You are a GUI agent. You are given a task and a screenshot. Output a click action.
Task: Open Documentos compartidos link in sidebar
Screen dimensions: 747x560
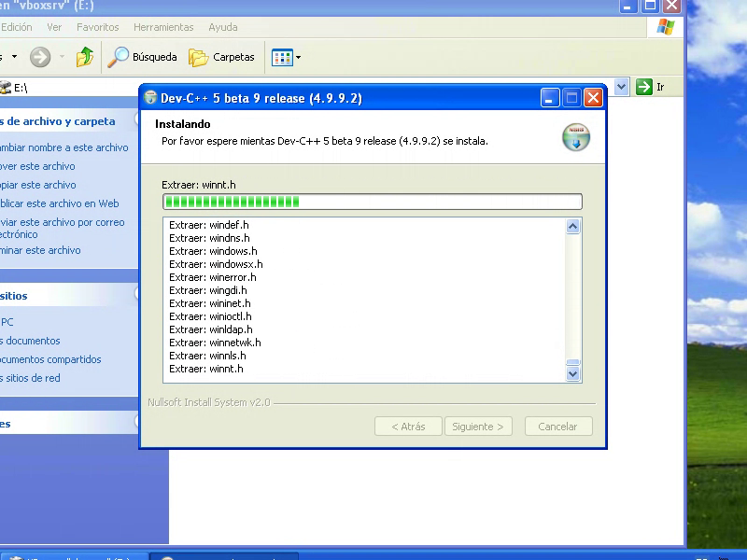[x=50, y=359]
